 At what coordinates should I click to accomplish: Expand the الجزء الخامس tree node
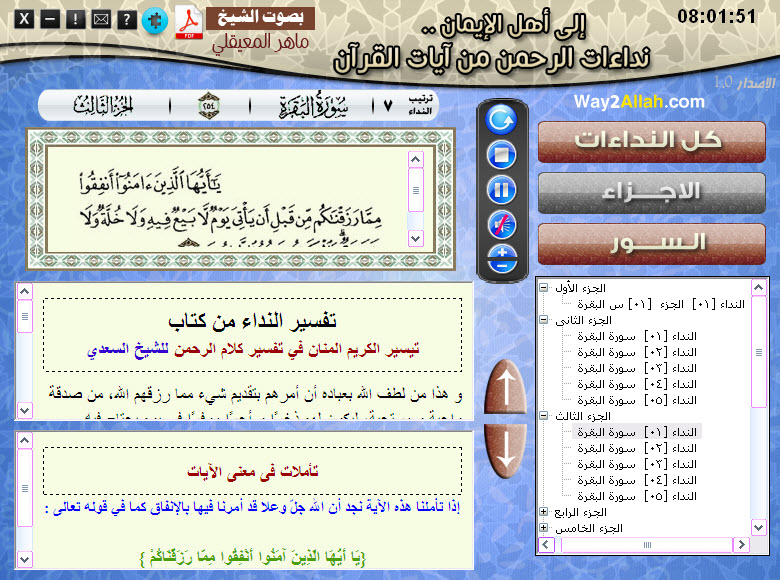544,527
